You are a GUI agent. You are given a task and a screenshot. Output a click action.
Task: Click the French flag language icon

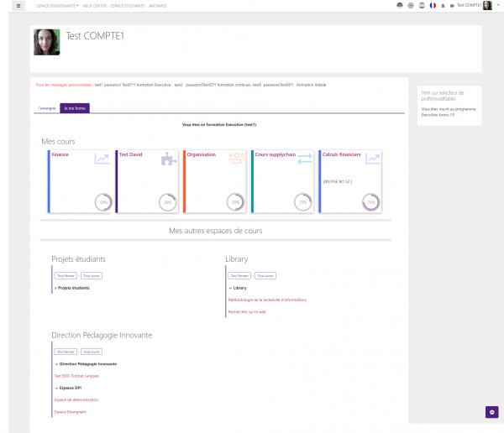(x=432, y=6)
